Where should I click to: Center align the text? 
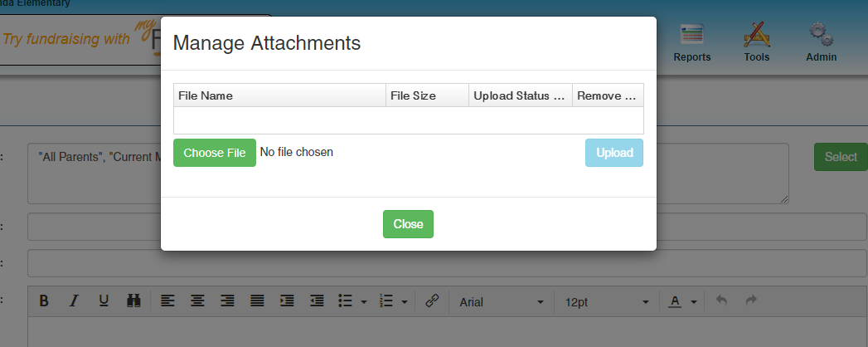pos(197,301)
